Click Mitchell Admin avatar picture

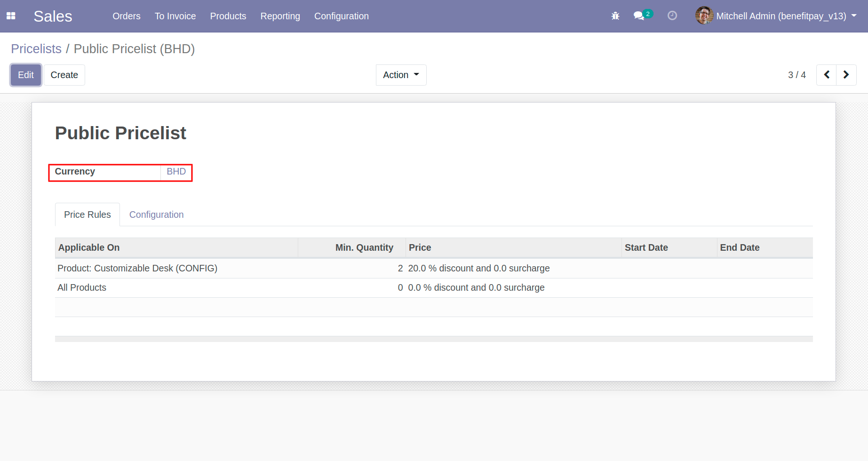pos(704,16)
